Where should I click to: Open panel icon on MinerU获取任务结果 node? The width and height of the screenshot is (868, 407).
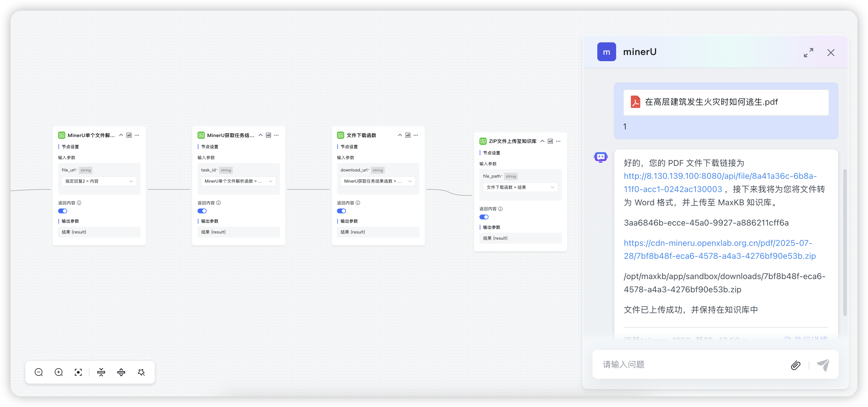pos(269,135)
